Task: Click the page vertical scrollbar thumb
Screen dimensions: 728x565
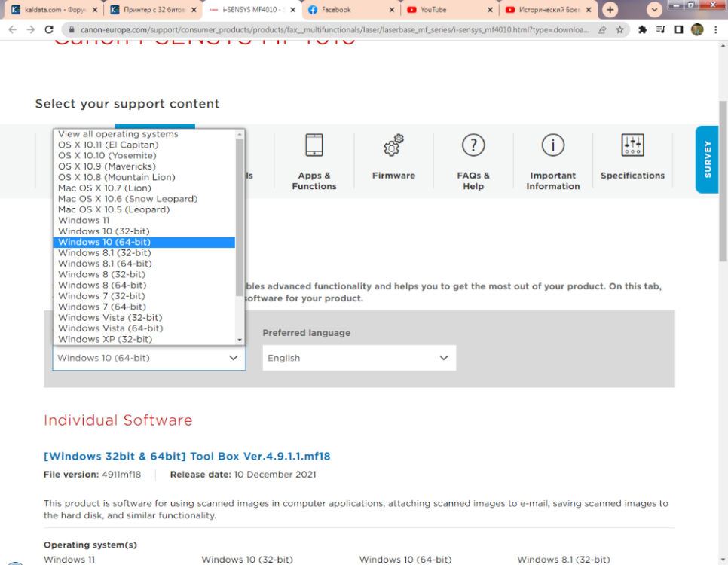Action: (723, 181)
